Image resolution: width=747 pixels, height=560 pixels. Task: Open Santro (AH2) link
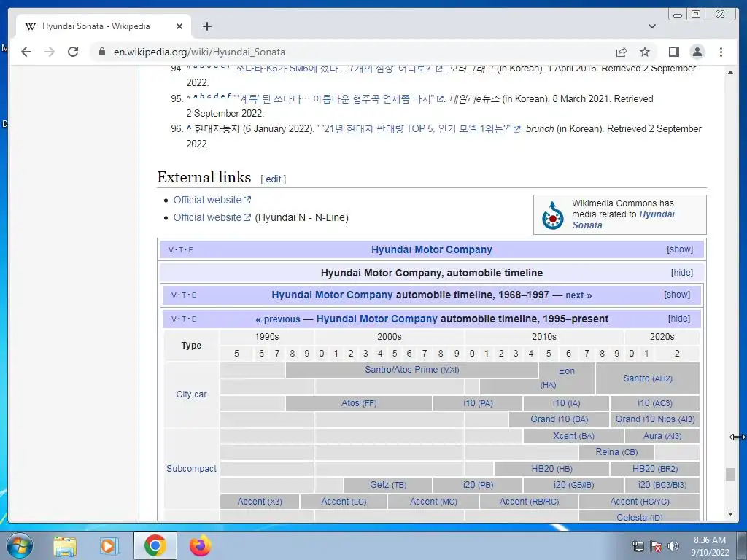click(648, 378)
